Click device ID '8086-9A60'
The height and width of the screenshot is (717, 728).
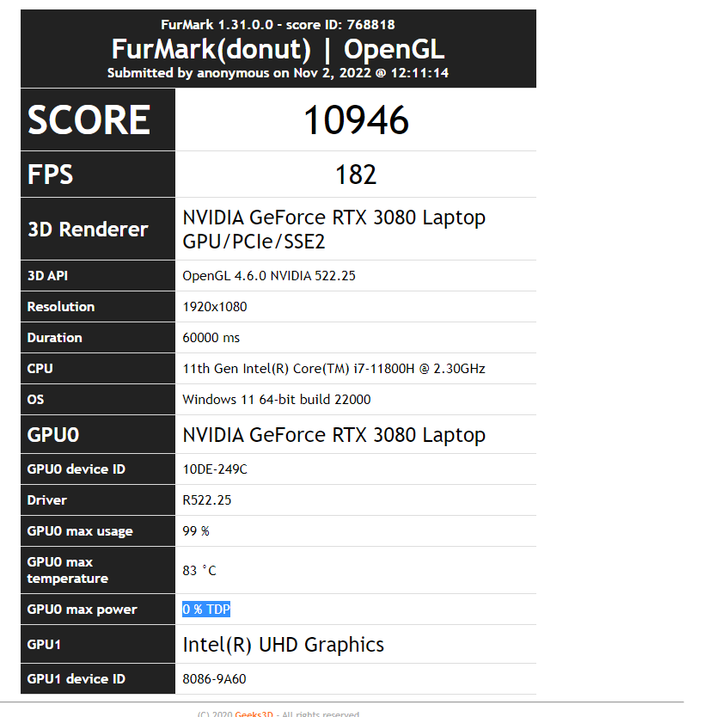coord(214,679)
